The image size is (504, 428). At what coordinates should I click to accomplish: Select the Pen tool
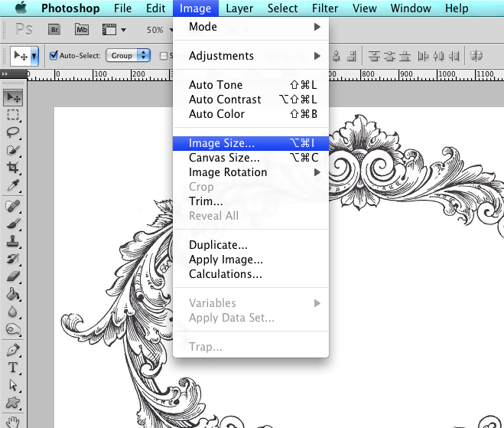tap(13, 350)
